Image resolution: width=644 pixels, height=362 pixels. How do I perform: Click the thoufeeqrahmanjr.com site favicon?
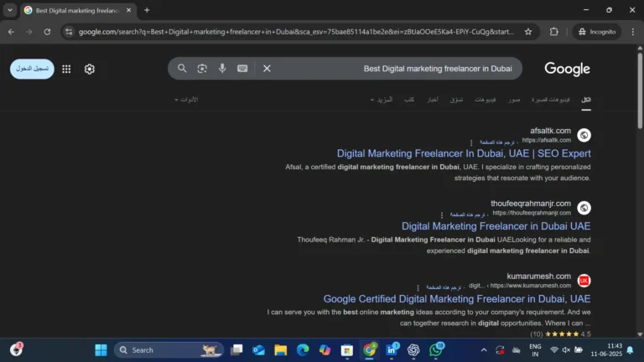584,208
